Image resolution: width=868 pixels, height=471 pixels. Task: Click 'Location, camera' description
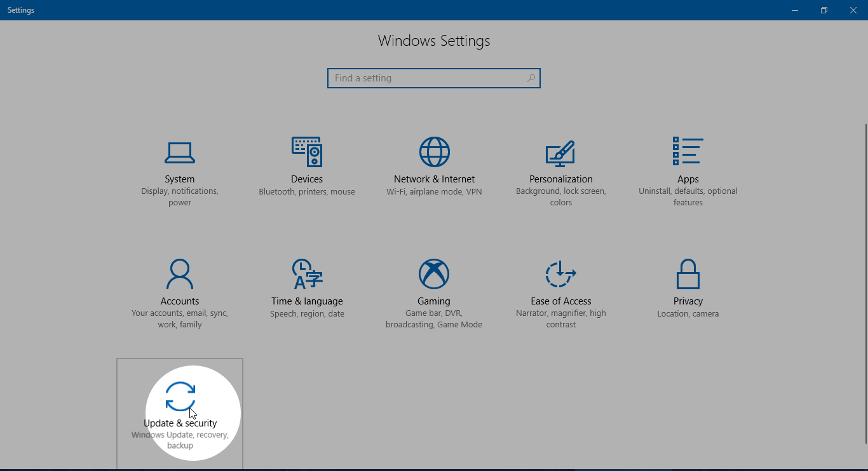tap(688, 314)
